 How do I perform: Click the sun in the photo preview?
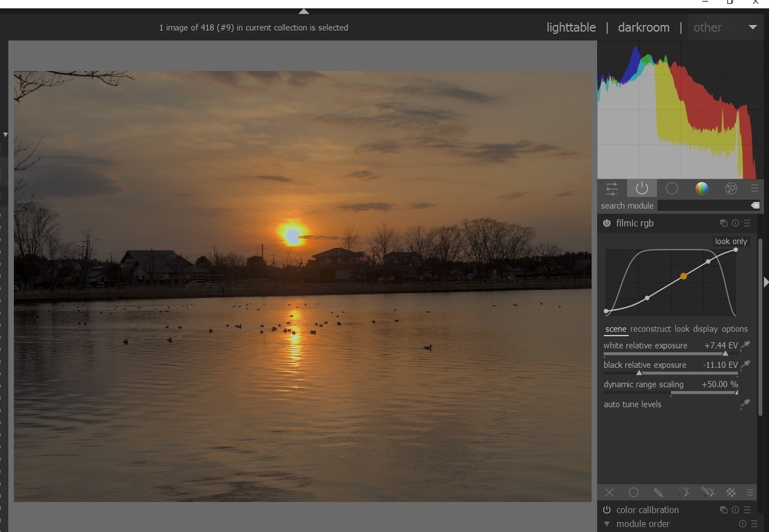(292, 235)
